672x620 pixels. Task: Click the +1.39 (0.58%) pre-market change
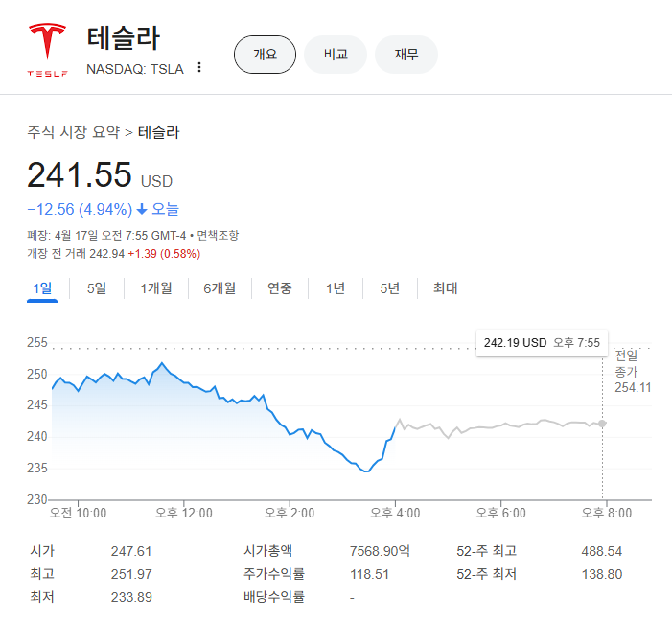[164, 254]
